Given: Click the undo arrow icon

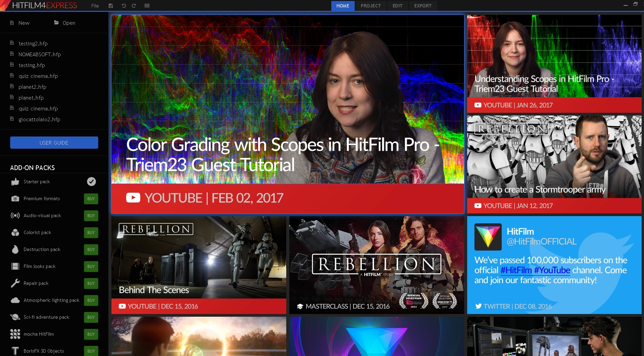Looking at the screenshot, I should point(124,6).
